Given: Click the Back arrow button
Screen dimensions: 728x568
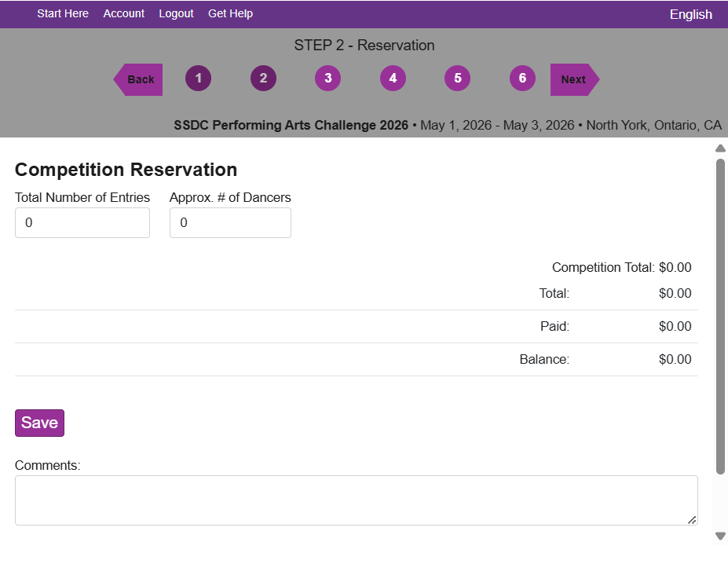Looking at the screenshot, I should click(139, 79).
